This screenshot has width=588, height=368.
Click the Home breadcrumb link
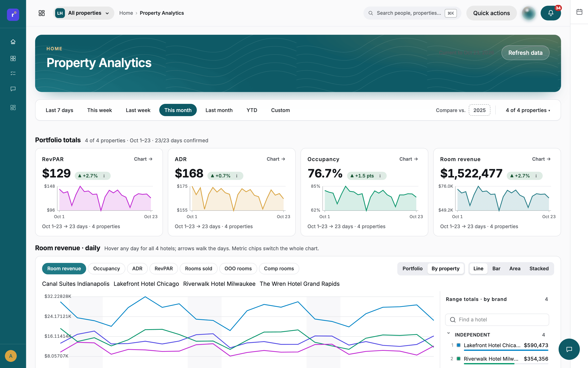(x=126, y=13)
